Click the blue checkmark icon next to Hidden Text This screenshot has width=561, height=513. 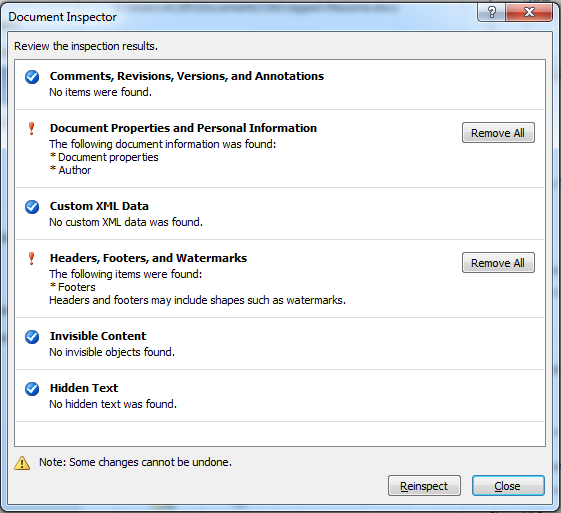[32, 389]
